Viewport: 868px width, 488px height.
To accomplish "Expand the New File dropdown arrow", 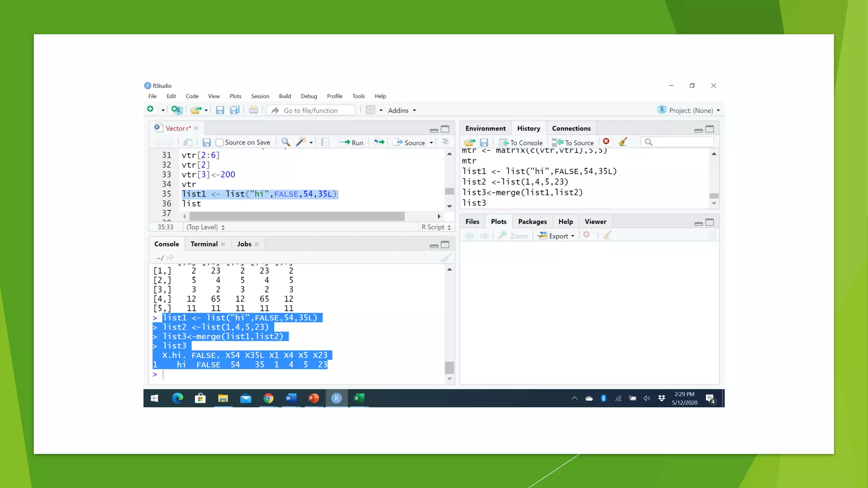I will (163, 111).
